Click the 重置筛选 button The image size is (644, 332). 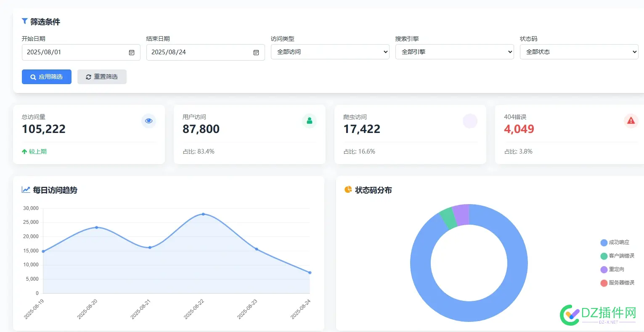102,77
